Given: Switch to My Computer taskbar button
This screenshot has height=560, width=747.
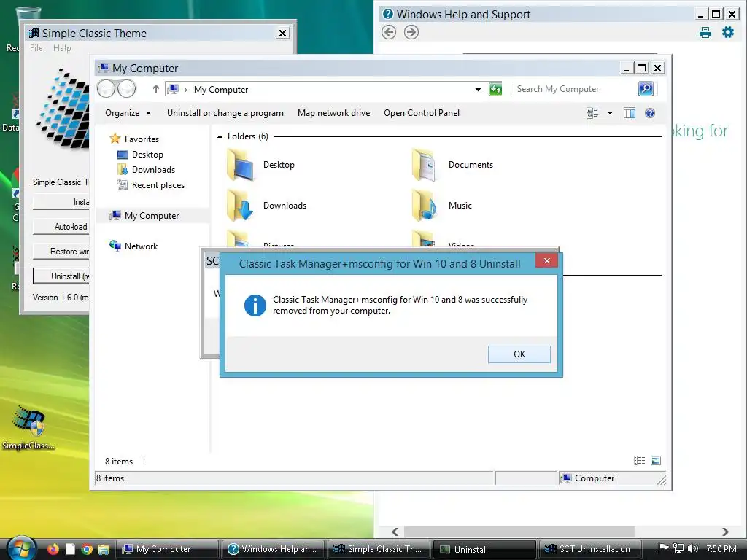Looking at the screenshot, I should tap(166, 549).
